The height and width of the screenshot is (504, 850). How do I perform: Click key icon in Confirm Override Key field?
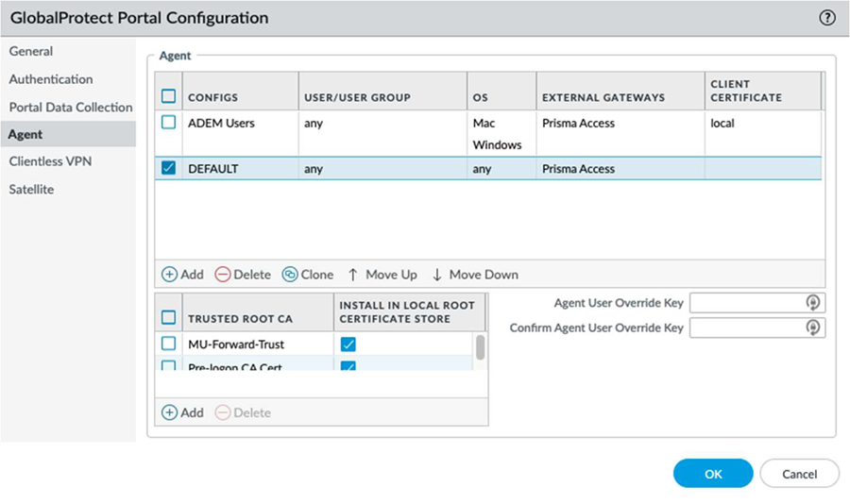pyautogui.click(x=811, y=328)
